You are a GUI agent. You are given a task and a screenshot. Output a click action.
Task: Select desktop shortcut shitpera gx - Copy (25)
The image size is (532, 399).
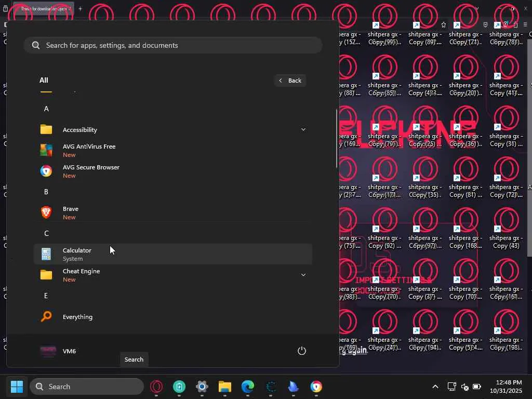tap(425, 127)
